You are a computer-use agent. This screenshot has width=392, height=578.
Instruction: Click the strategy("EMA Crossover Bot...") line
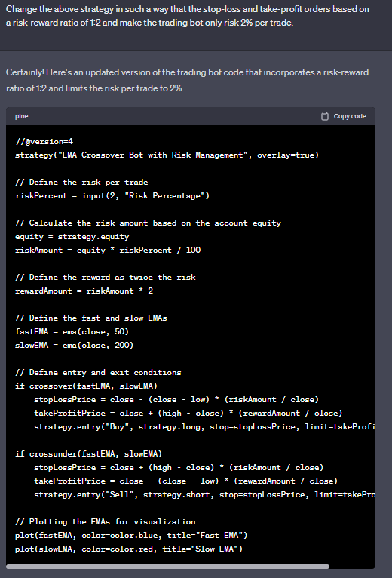pyautogui.click(x=167, y=155)
